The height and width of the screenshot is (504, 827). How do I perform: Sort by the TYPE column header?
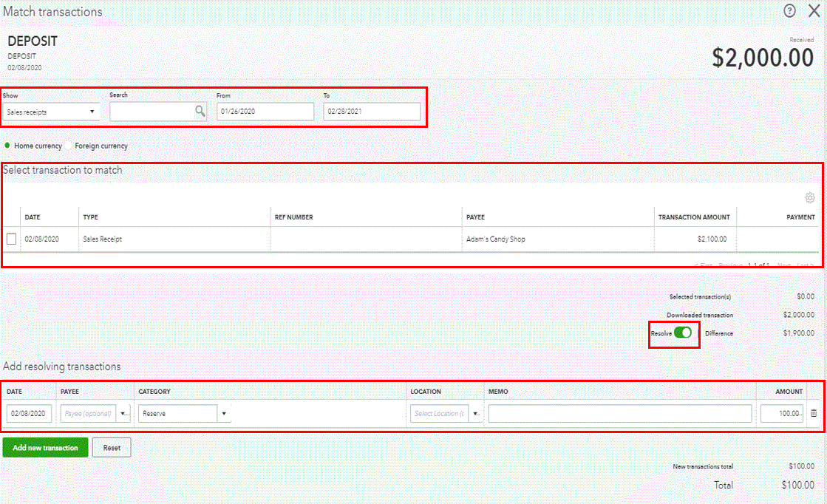click(x=90, y=217)
